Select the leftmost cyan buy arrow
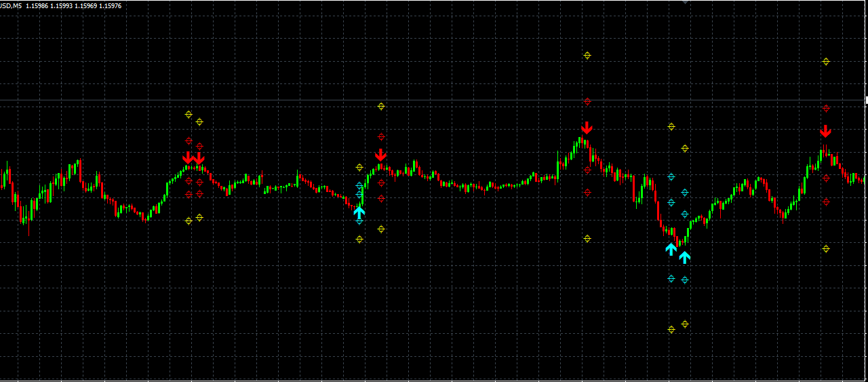The width and height of the screenshot is (868, 382). (x=359, y=212)
